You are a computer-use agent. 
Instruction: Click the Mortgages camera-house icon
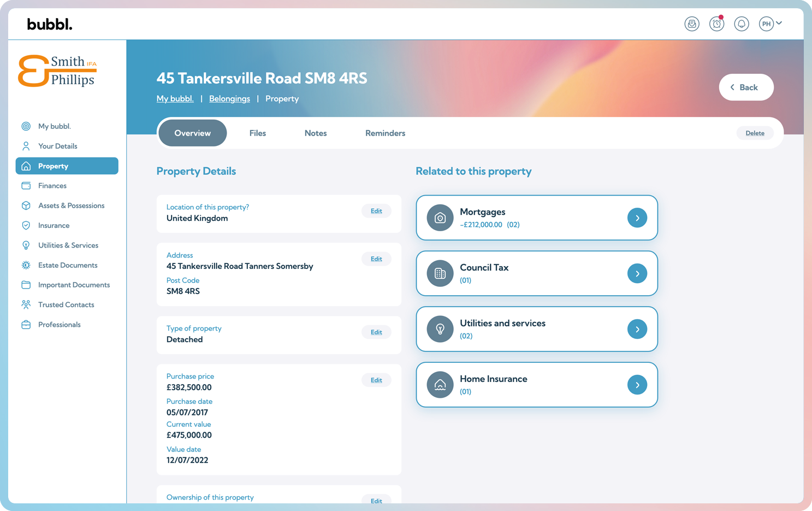[x=440, y=218]
